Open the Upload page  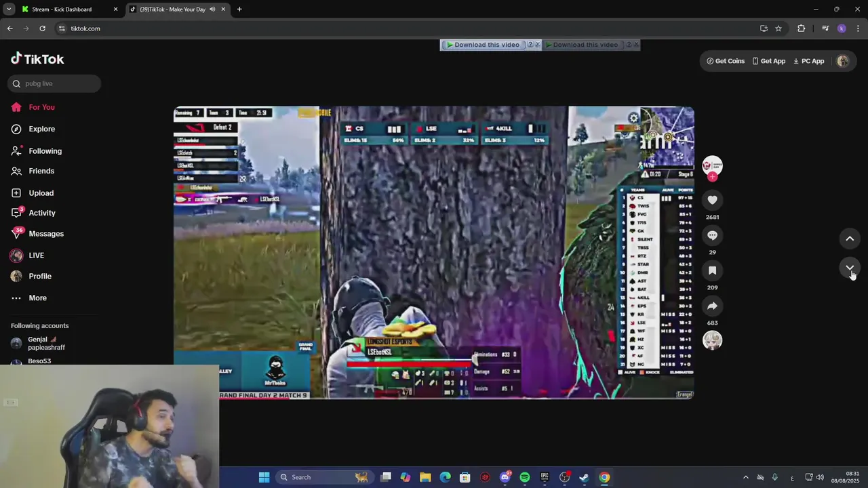click(41, 193)
